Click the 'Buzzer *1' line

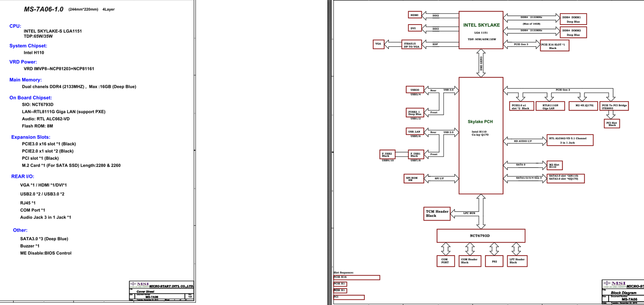[30, 246]
